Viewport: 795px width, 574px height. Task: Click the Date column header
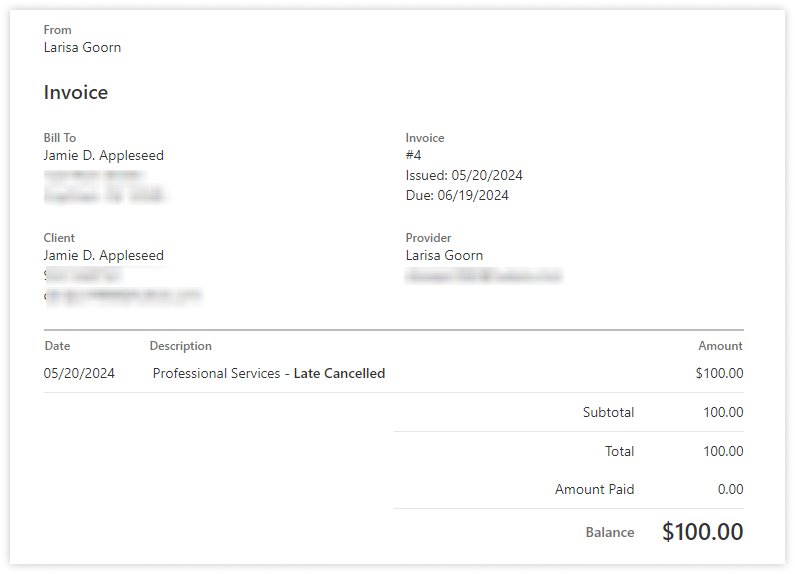[58, 346]
